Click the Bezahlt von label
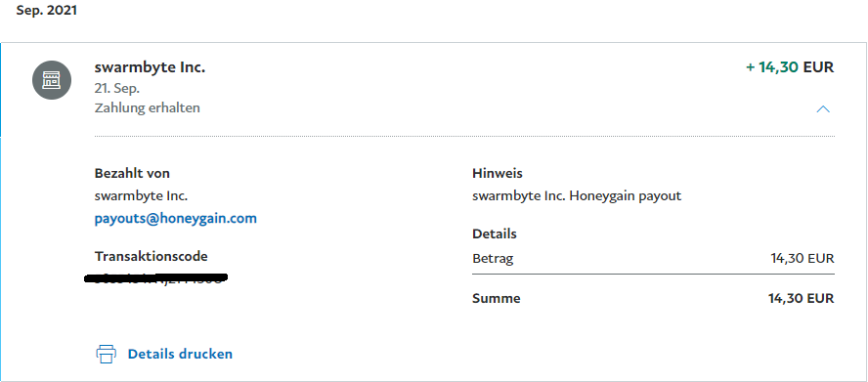Screen dimensions: 868x382 tap(132, 173)
